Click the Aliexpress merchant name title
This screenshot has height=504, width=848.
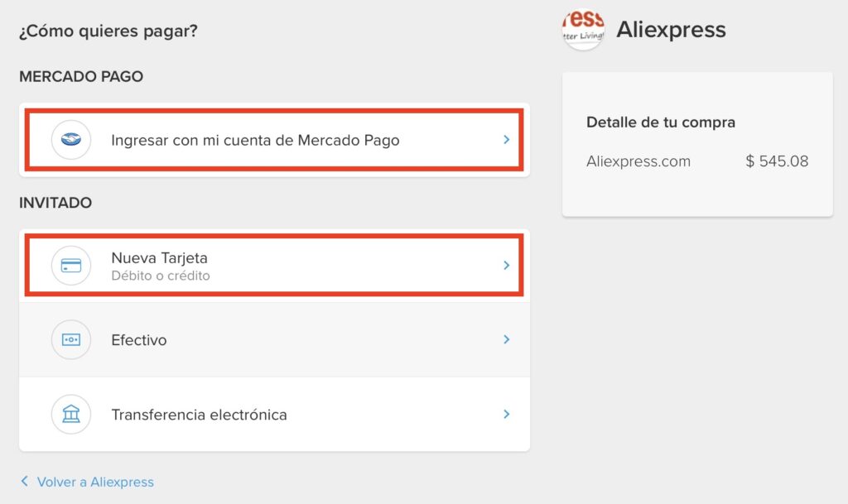coord(671,30)
